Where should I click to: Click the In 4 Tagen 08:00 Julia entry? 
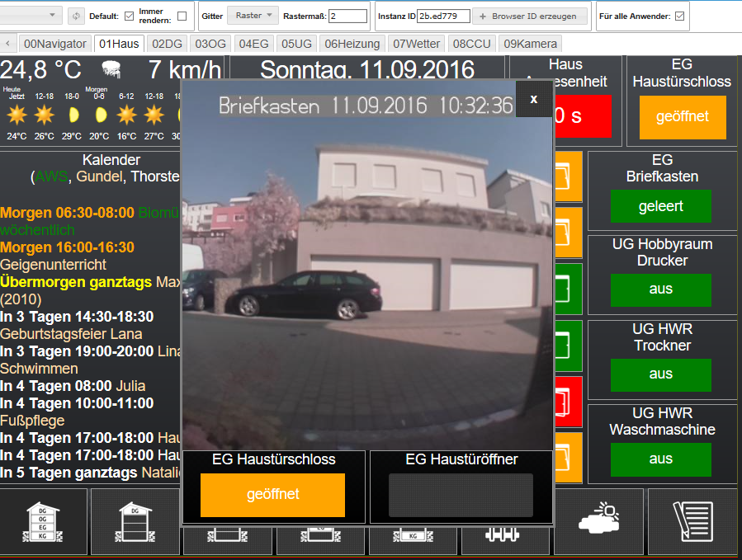coord(73,387)
